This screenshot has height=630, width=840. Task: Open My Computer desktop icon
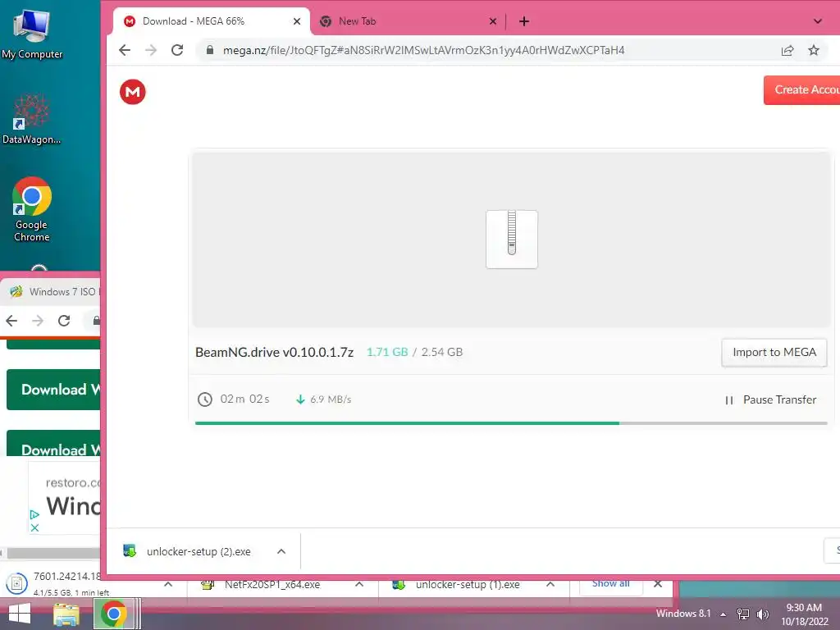pyautogui.click(x=32, y=34)
